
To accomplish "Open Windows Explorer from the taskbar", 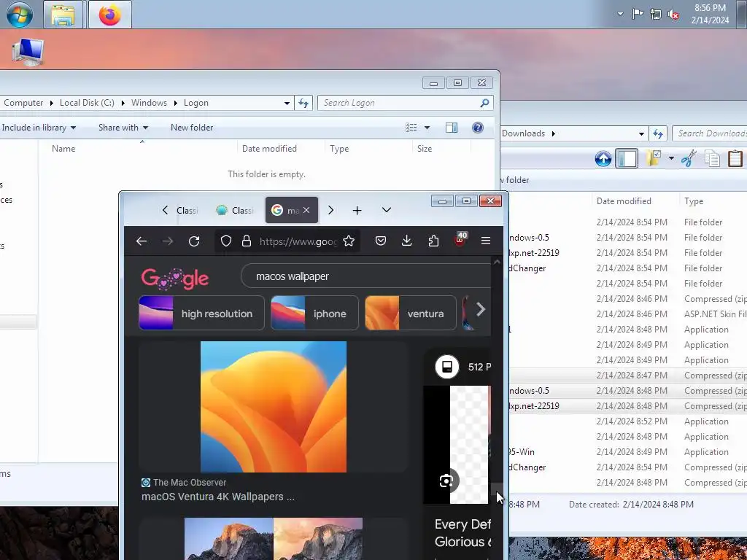I will pos(63,15).
